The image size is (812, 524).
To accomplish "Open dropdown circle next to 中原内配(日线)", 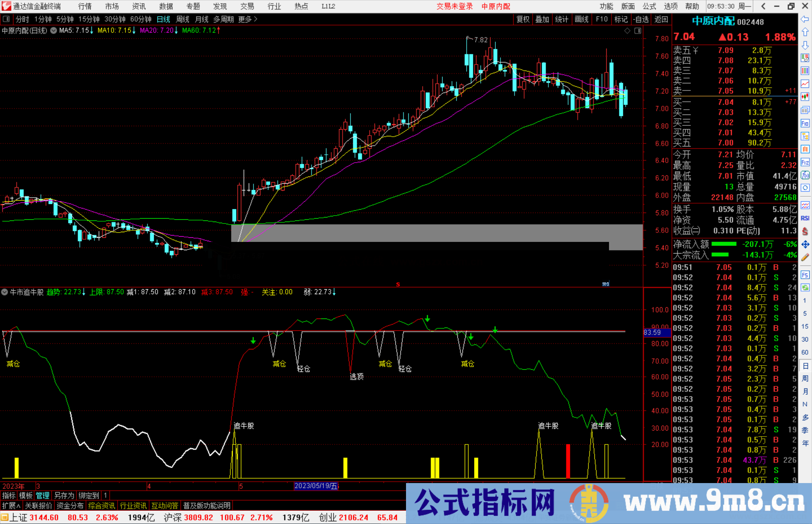I will (53, 30).
